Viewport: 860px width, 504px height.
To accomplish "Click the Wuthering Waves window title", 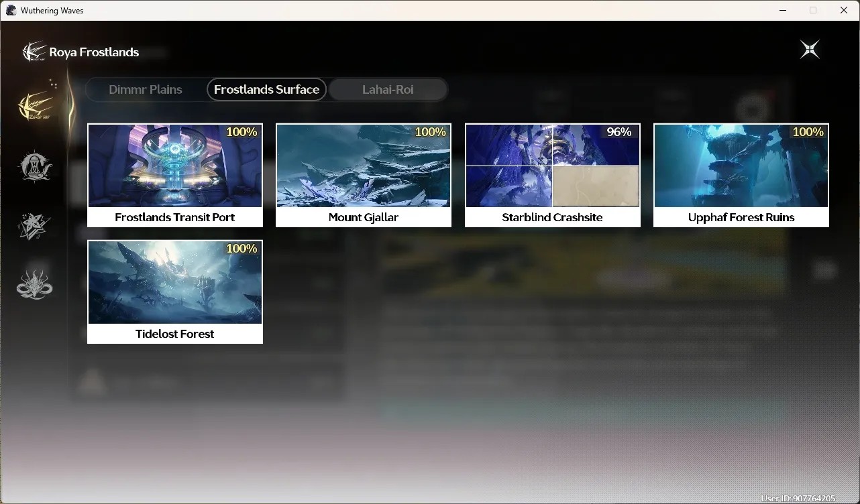I will 52,11.
